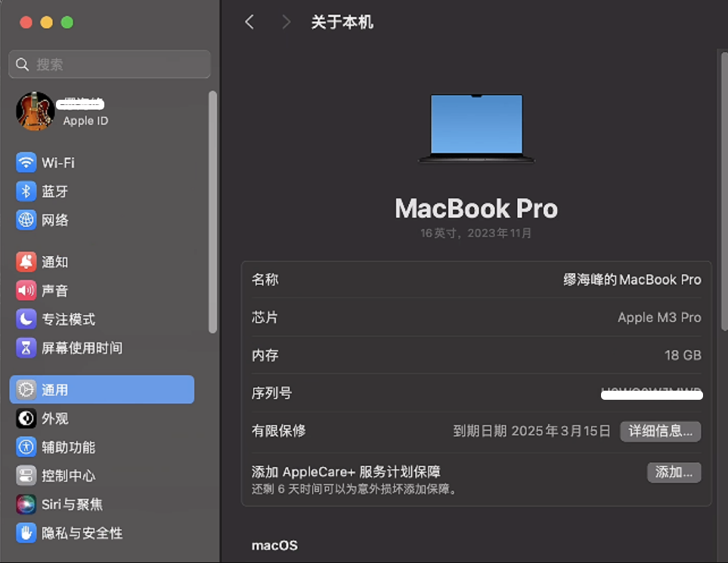Click the Wi-Fi icon in sidebar
The width and height of the screenshot is (728, 563).
tap(26, 162)
